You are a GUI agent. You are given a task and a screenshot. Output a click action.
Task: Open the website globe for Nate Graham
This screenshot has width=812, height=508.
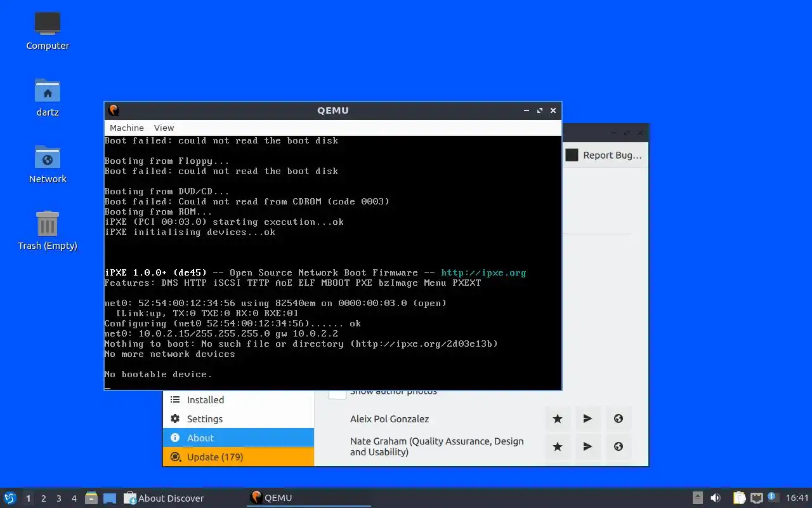pos(619,446)
